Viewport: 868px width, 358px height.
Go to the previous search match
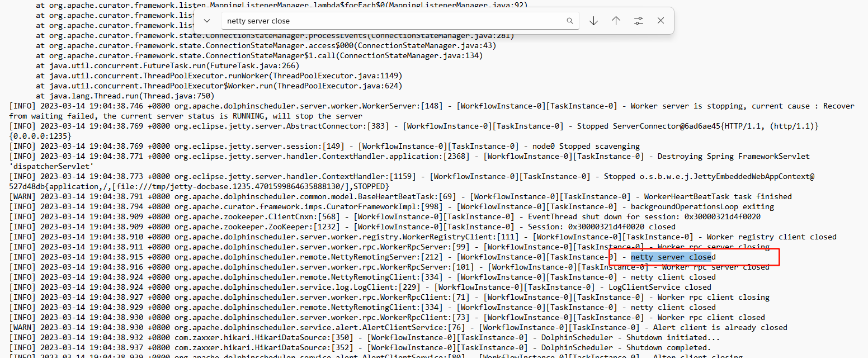(616, 20)
